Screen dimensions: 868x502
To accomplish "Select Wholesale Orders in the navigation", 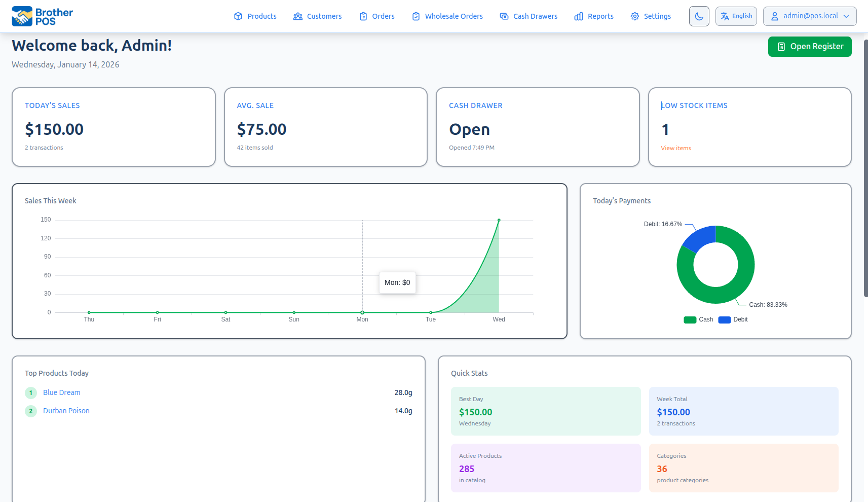I will 447,16.
